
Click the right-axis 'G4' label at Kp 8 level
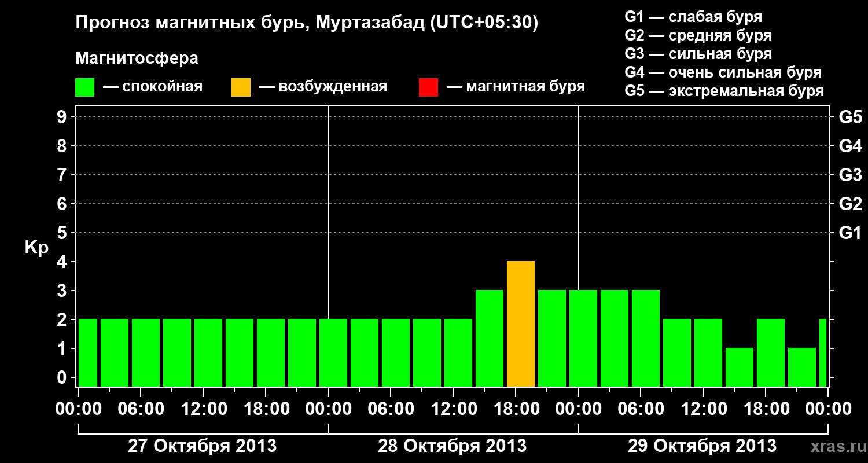coord(851,146)
